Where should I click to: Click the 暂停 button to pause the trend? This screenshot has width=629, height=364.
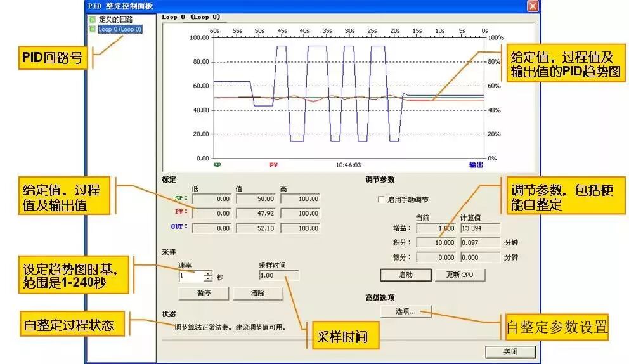204,293
